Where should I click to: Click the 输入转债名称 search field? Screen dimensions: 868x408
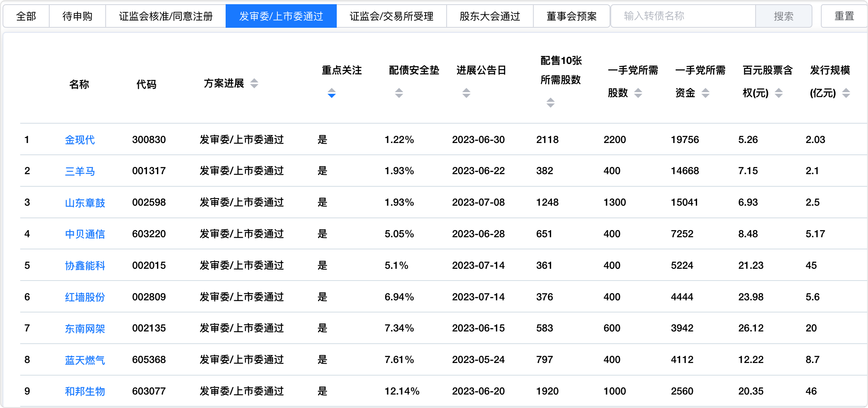click(682, 16)
